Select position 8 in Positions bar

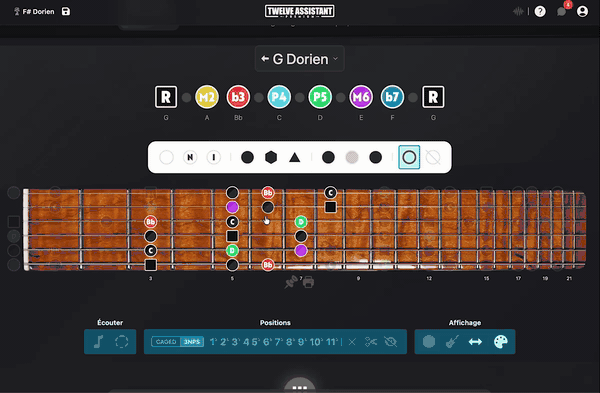[x=289, y=342]
